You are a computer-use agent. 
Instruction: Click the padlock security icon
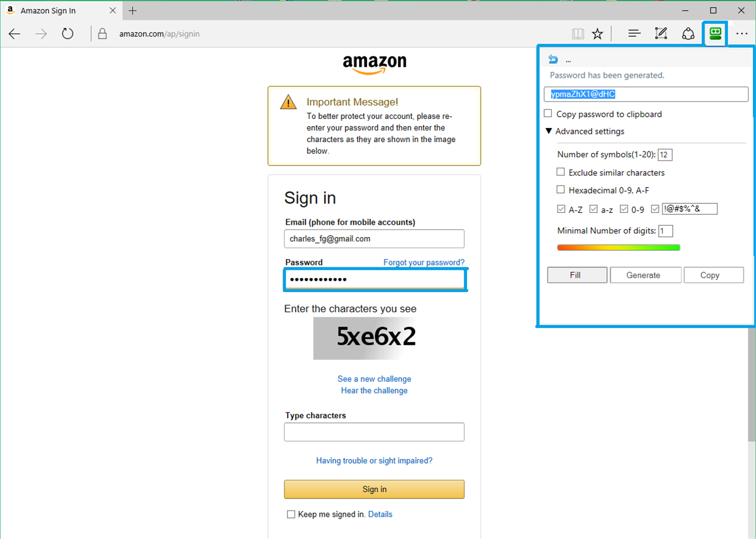pyautogui.click(x=102, y=34)
